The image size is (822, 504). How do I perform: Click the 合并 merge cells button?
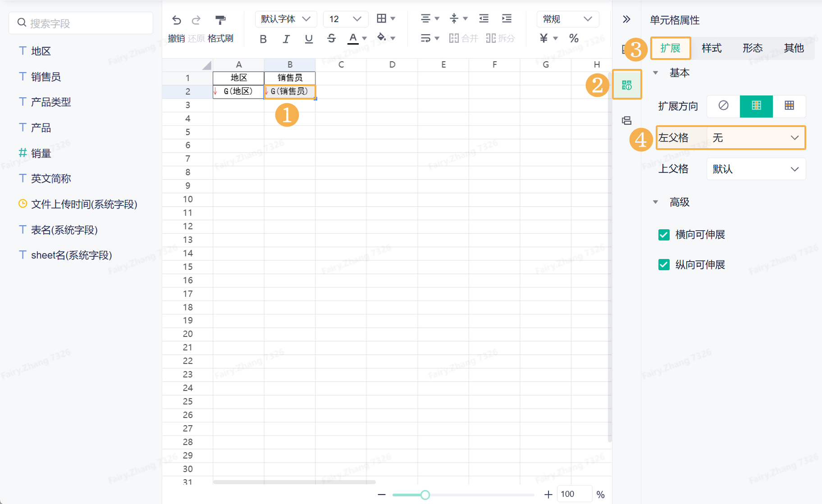[463, 38]
